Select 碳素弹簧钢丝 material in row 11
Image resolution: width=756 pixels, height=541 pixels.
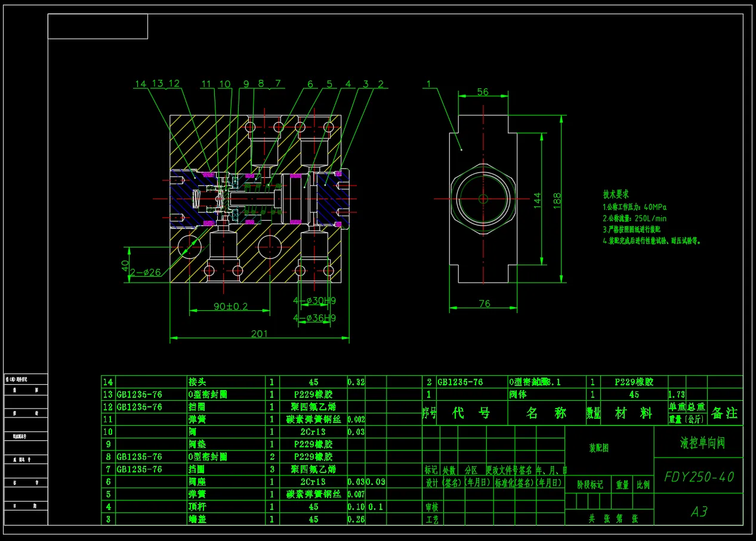pyautogui.click(x=313, y=419)
